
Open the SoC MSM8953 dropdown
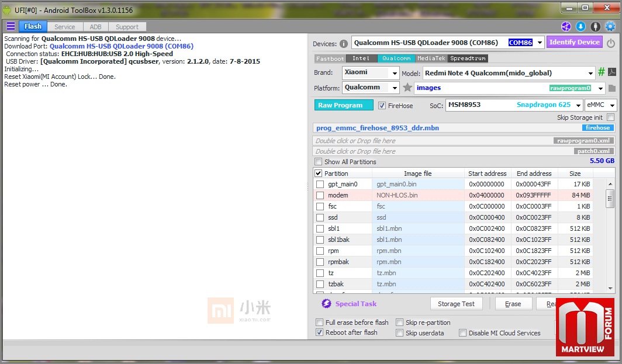click(x=578, y=106)
